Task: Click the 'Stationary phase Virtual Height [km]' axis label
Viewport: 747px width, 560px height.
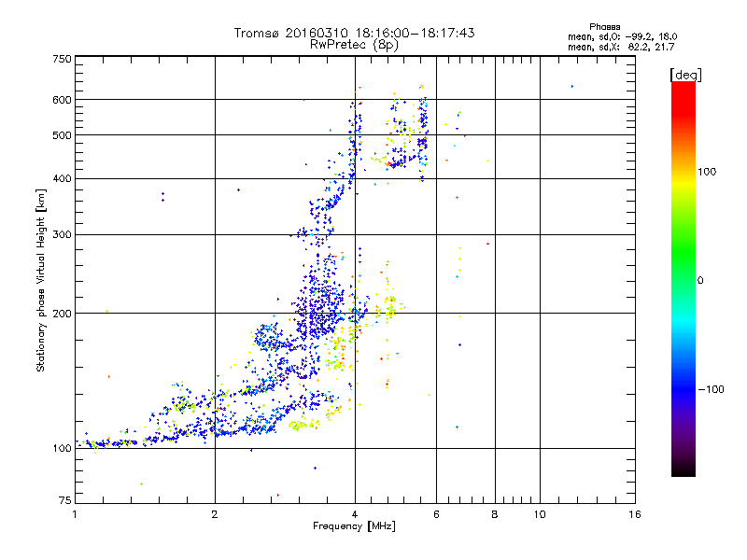Action: click(40, 280)
